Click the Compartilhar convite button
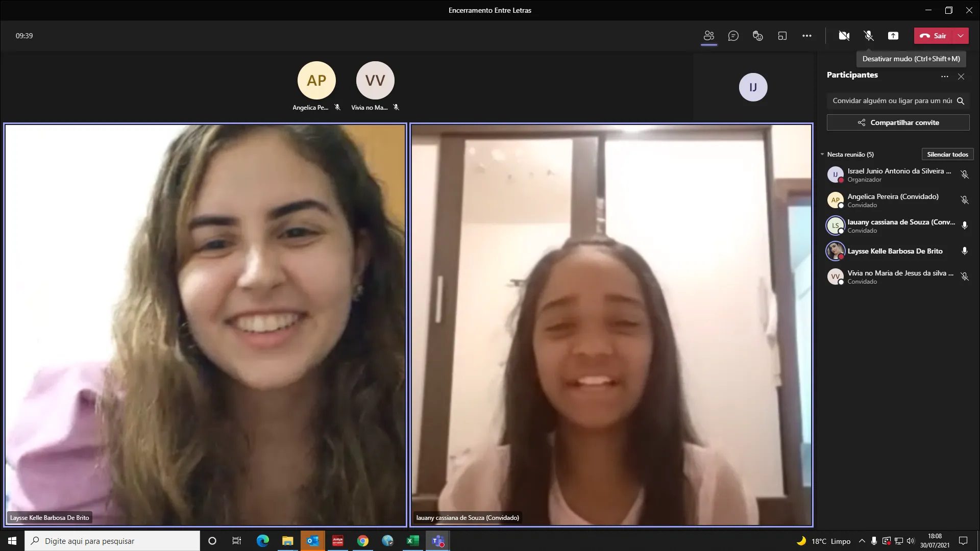 click(898, 122)
